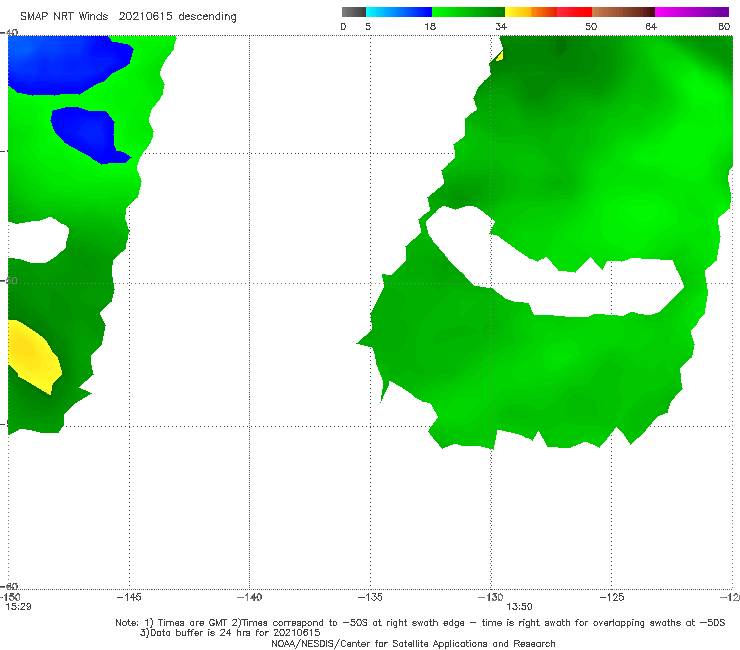Viewport: 740px width, 650px height.
Task: Click the swath time "13:50"
Action: coord(519,607)
